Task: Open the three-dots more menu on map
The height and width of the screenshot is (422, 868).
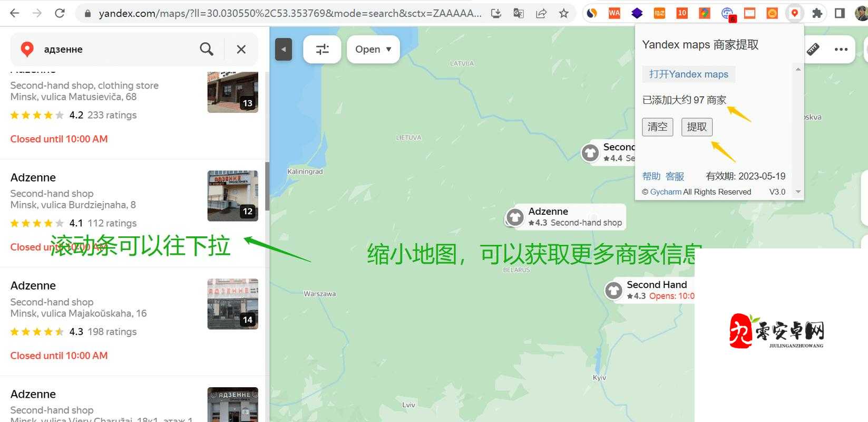Action: pyautogui.click(x=841, y=50)
